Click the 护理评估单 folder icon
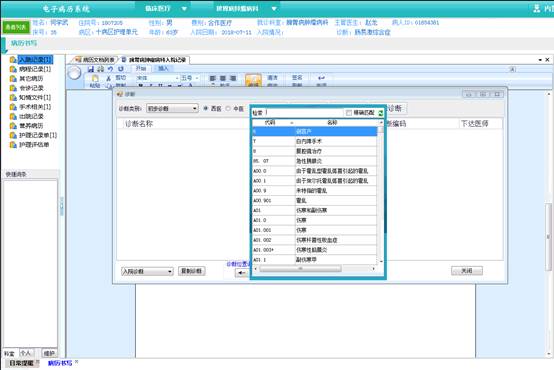 pyautogui.click(x=13, y=145)
